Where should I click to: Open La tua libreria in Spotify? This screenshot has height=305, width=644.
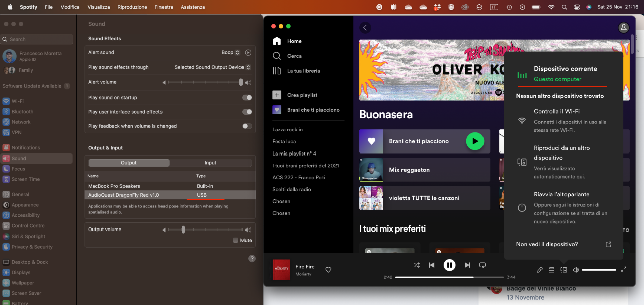[x=296, y=71]
